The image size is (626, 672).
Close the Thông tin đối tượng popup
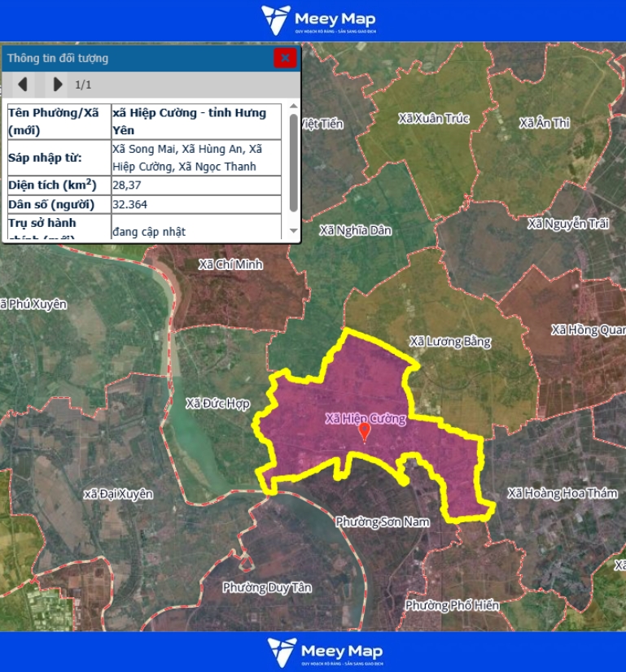[284, 58]
